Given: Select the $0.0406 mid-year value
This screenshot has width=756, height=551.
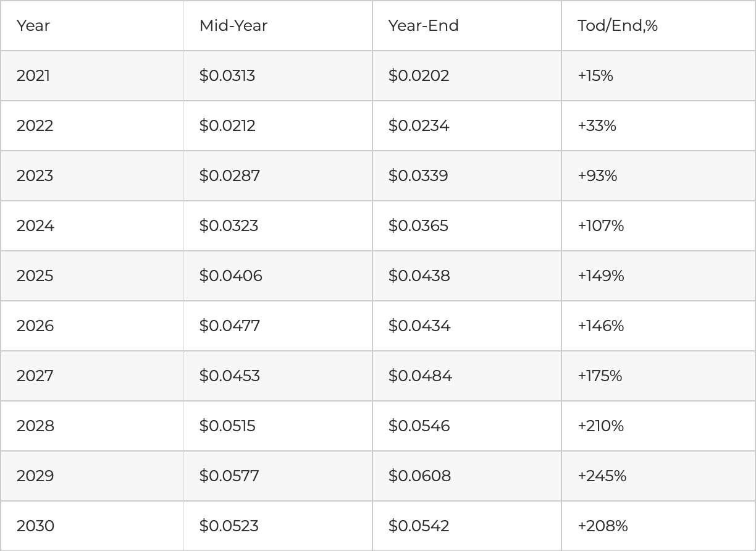Looking at the screenshot, I should coord(230,276).
